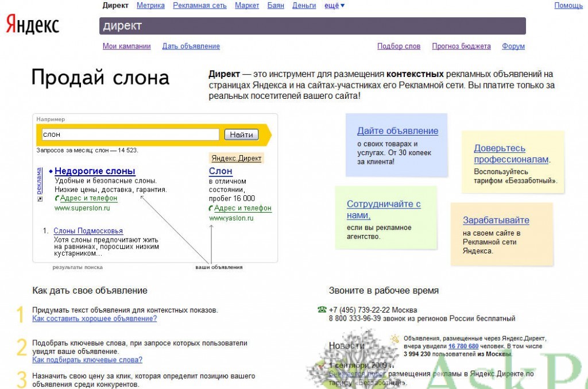The image size is (588, 389).
Task: Click the Звоните в рабочее время heading
Action: coord(384,290)
